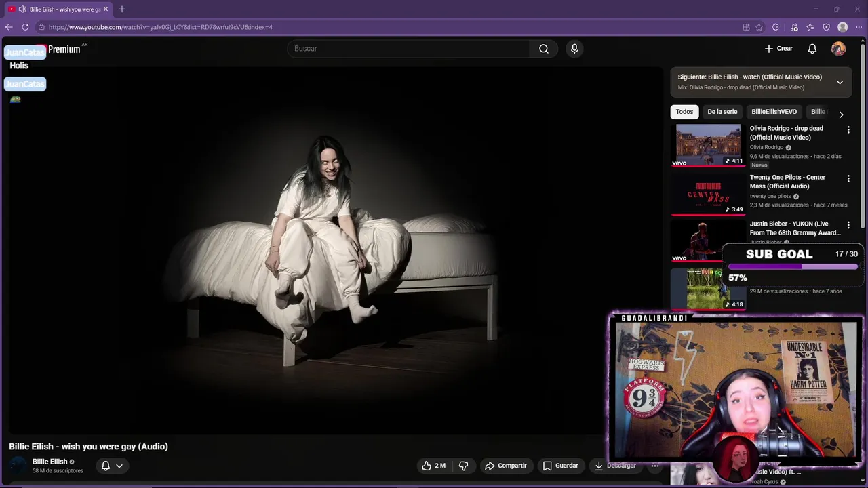Open the Billie Eilish channel name
The image size is (868, 488).
coord(50,462)
